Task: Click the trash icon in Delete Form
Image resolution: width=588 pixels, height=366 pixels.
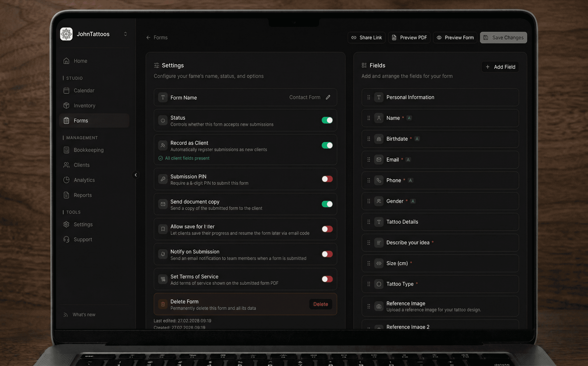Action: [x=163, y=304]
